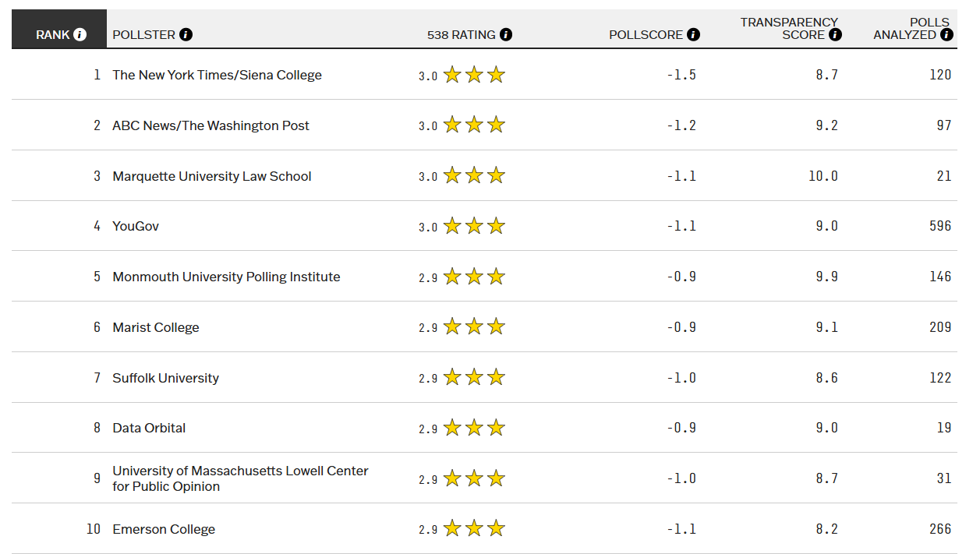Viewport: 980px width, 554px height.
Task: Click the info icon next to RANK
Action: tap(80, 35)
